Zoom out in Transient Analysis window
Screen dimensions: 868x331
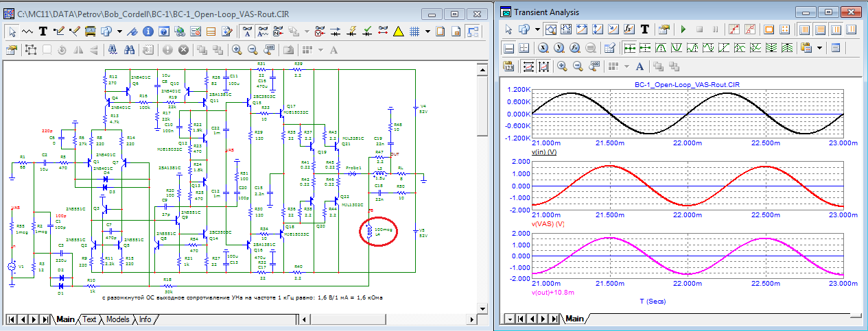pyautogui.click(x=578, y=66)
